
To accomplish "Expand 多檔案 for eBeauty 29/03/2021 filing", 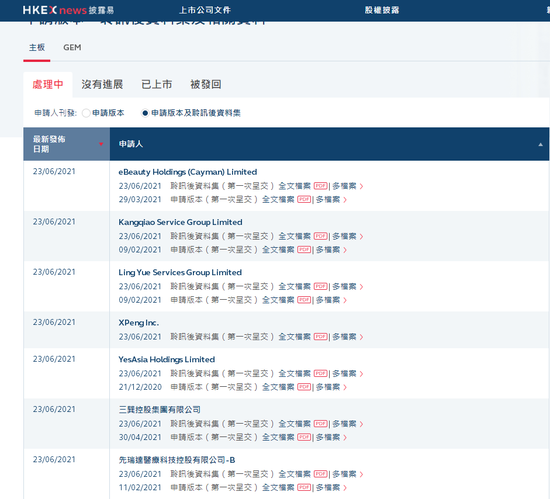I will (x=331, y=200).
